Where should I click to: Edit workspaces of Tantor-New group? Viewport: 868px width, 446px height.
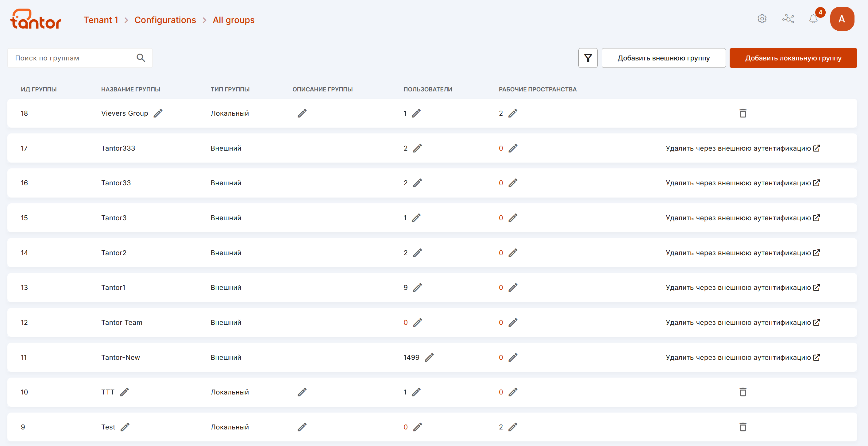click(x=512, y=357)
